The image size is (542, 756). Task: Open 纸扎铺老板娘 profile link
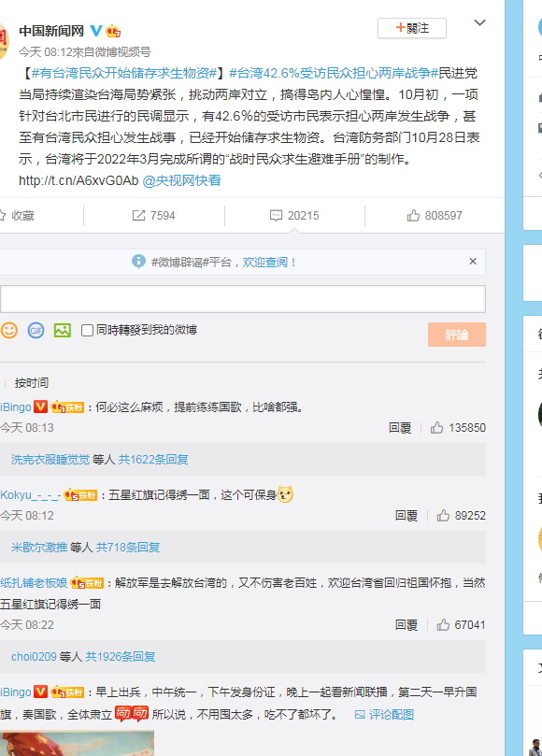[34, 583]
